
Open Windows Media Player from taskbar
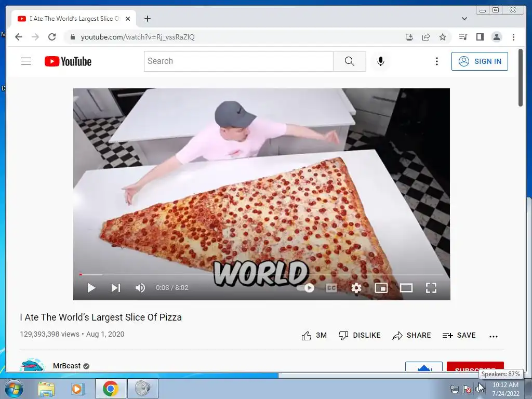point(77,389)
